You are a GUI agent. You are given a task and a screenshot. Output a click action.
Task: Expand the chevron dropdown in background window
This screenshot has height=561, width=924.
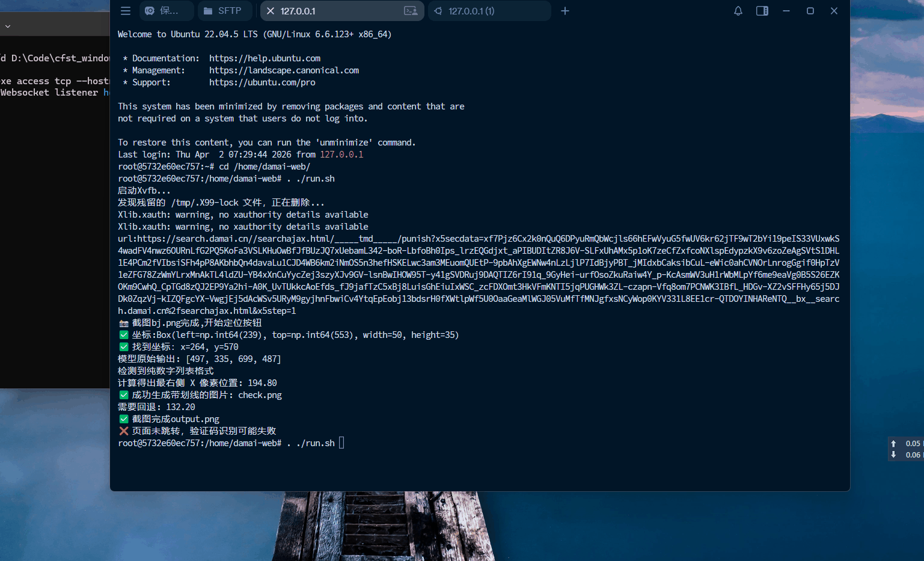[8, 26]
